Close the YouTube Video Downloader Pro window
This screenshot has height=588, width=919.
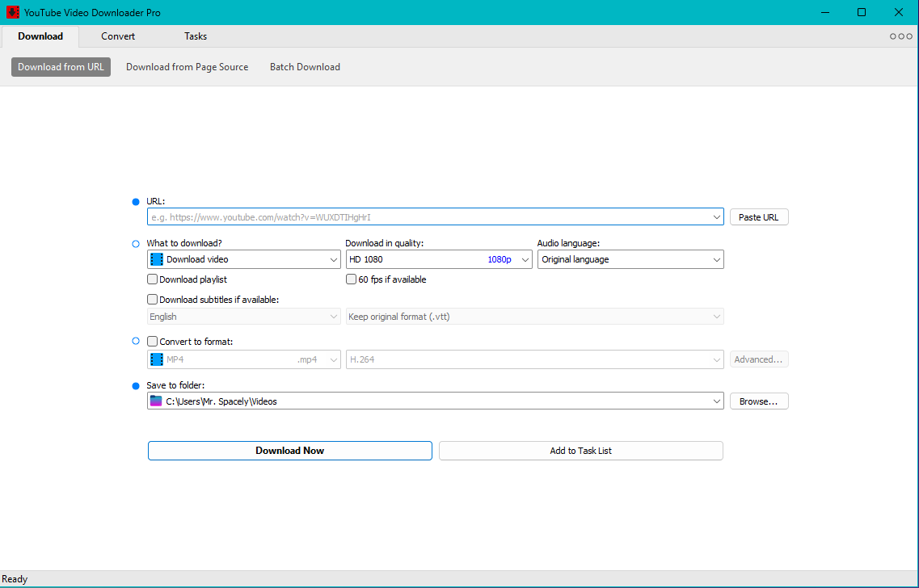point(899,12)
